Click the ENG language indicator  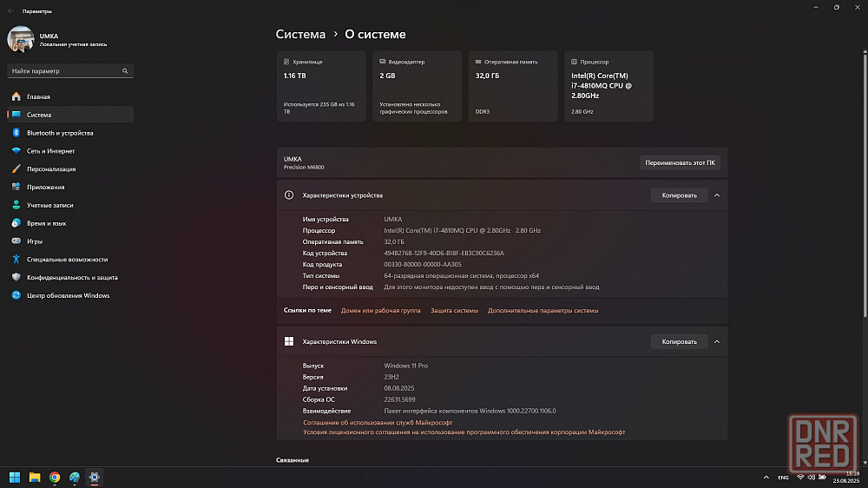point(783,478)
